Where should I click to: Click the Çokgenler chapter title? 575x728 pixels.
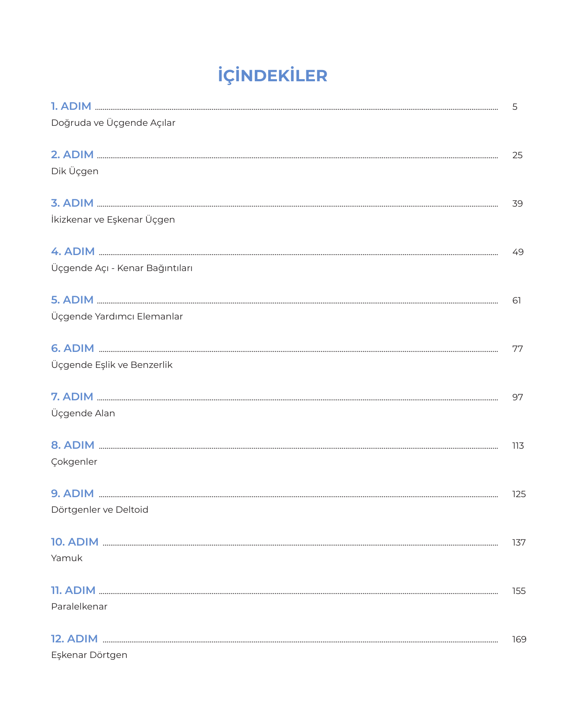tap(74, 462)
